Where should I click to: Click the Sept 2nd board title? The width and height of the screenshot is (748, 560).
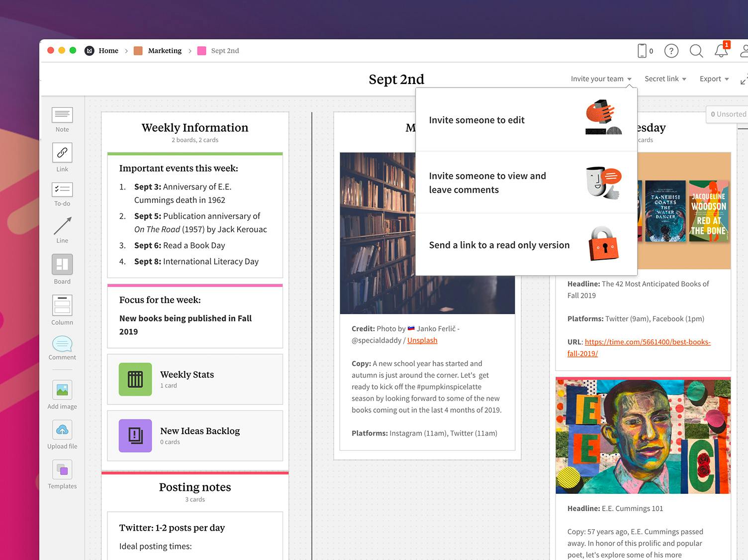pos(396,79)
